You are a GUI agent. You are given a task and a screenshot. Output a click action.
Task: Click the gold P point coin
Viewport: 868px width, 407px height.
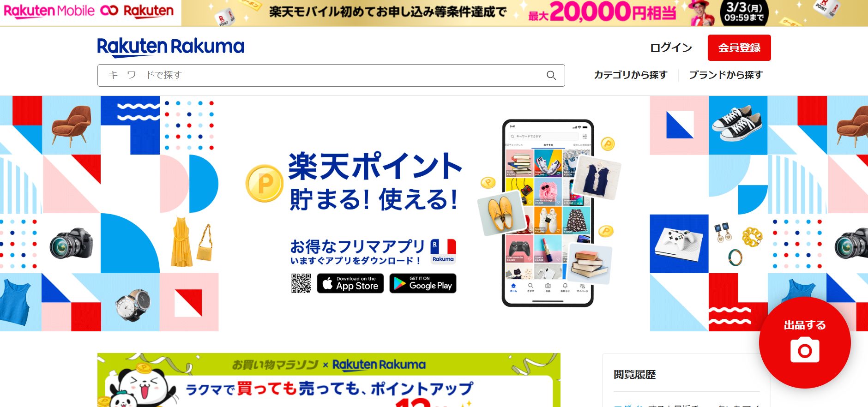(x=265, y=184)
